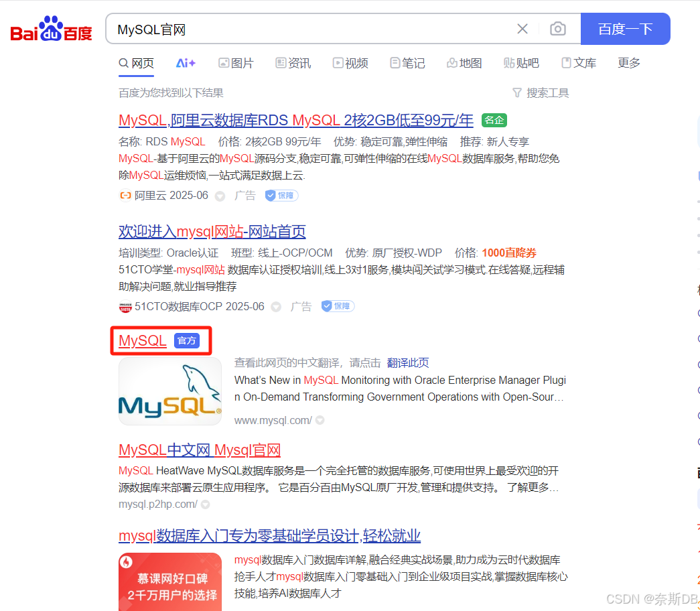Viewport: 700px width, 611px height.
Task: Expand arrow next to www.mysql.com/
Action: [x=320, y=420]
